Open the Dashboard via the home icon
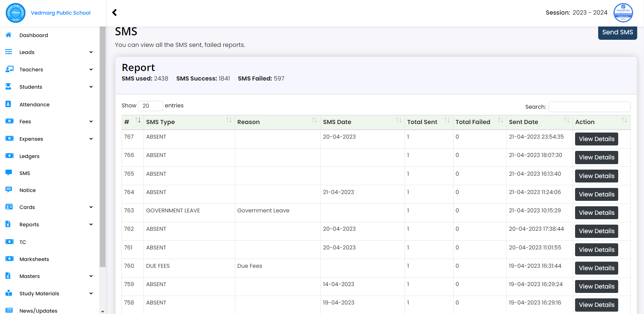644x314 pixels. (x=8, y=35)
